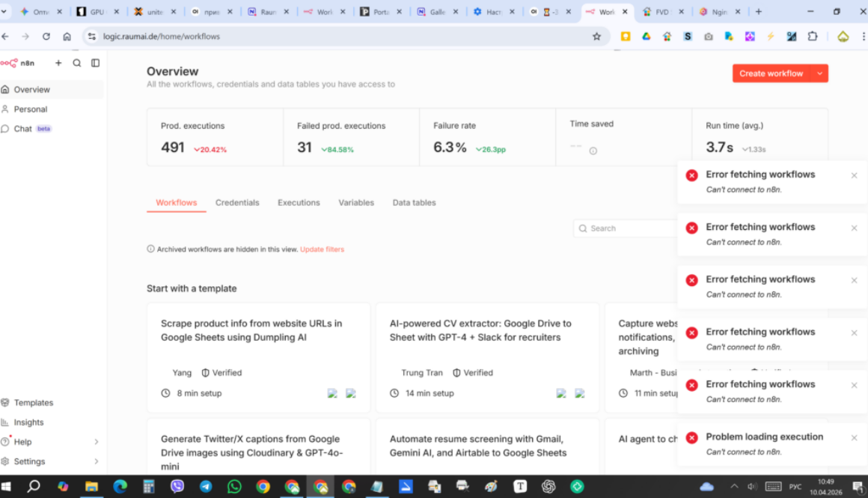
Task: Open Telegram from the taskbar
Action: pyautogui.click(x=206, y=486)
